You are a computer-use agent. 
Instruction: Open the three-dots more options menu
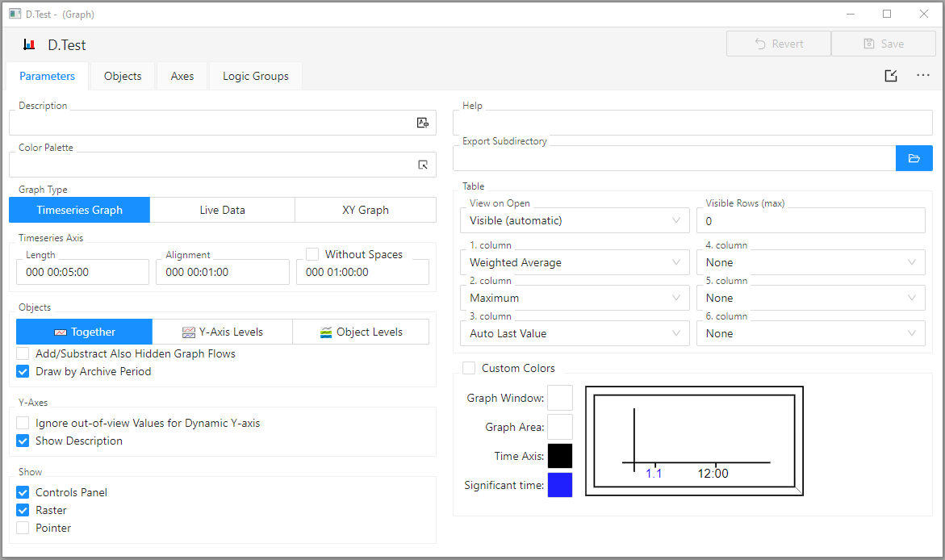point(923,76)
